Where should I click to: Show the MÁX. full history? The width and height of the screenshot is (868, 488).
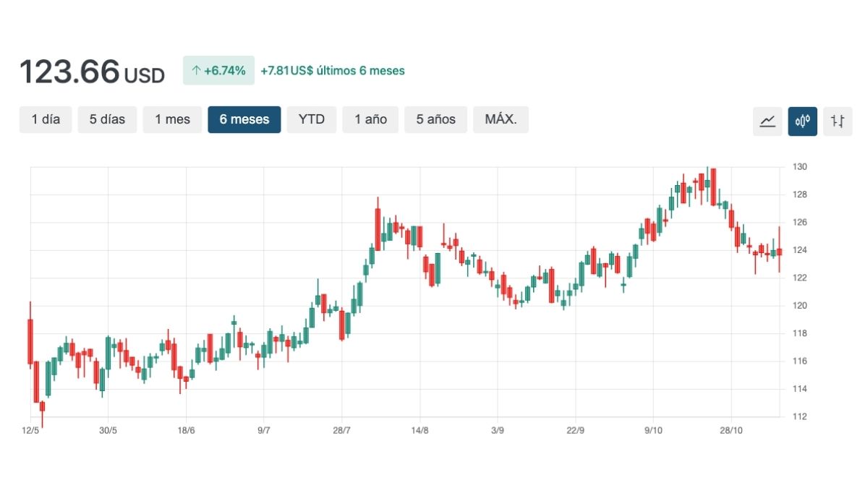click(501, 119)
